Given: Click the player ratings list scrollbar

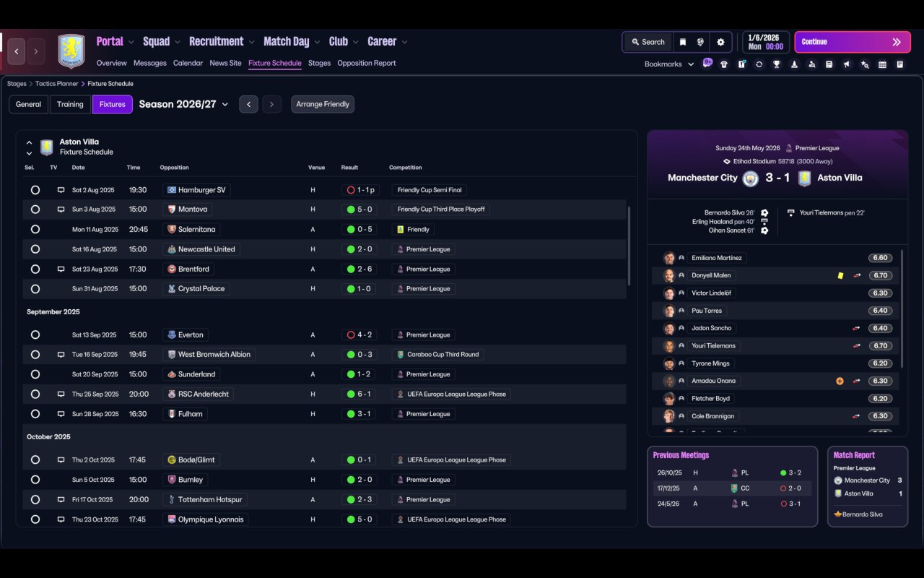Looking at the screenshot, I should tap(902, 309).
